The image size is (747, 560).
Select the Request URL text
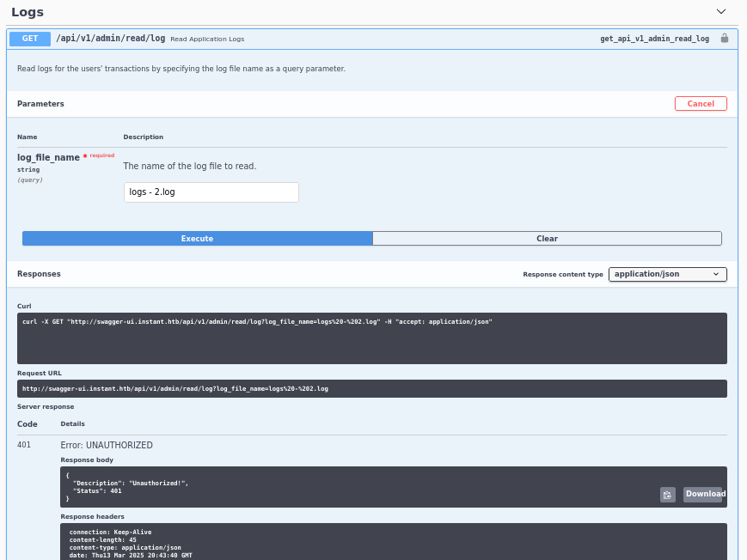click(175, 388)
